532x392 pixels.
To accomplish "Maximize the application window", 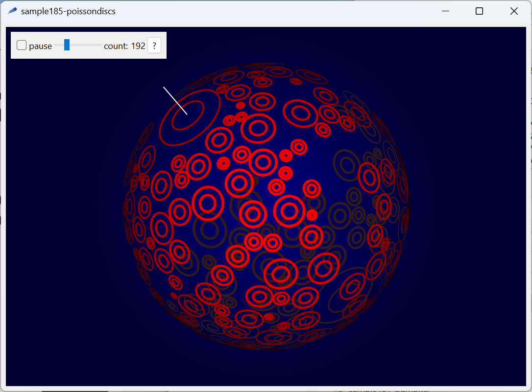I will [479, 11].
